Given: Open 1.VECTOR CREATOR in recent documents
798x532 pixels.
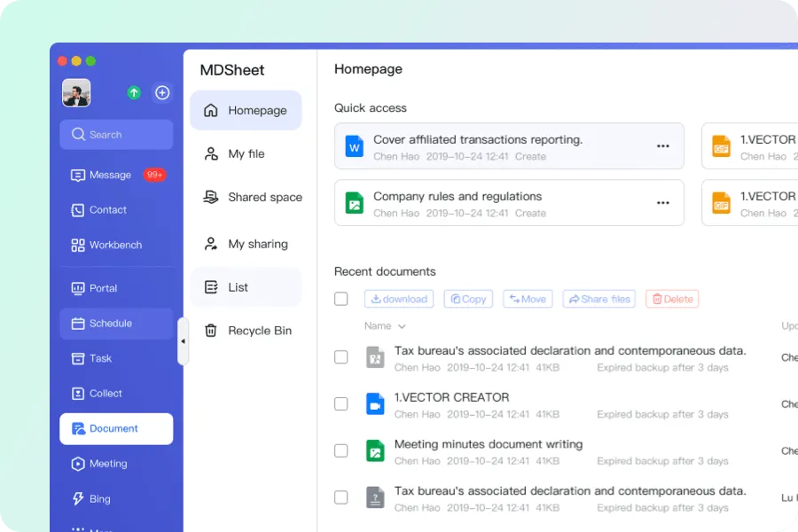Looking at the screenshot, I should [451, 397].
